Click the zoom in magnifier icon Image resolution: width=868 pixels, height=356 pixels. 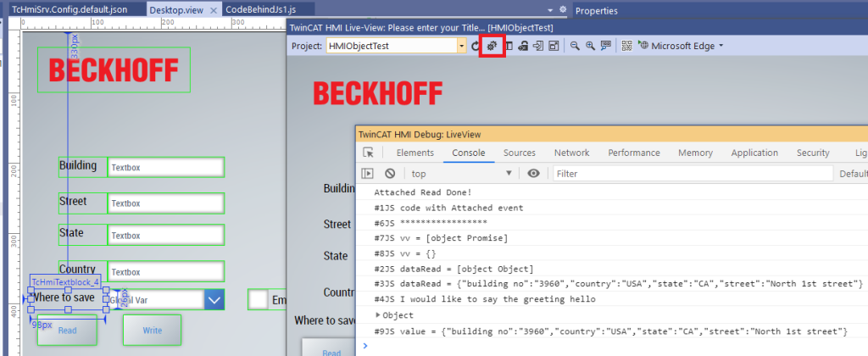(589, 46)
